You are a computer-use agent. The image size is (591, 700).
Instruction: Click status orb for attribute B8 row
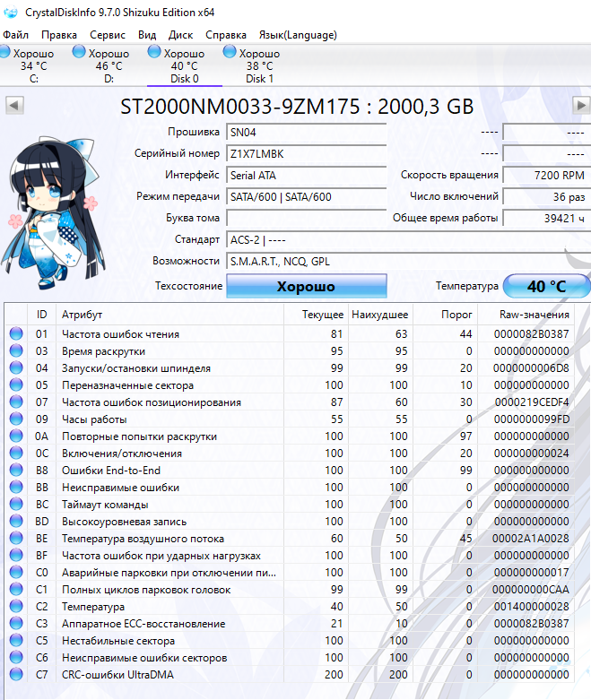pyautogui.click(x=16, y=470)
